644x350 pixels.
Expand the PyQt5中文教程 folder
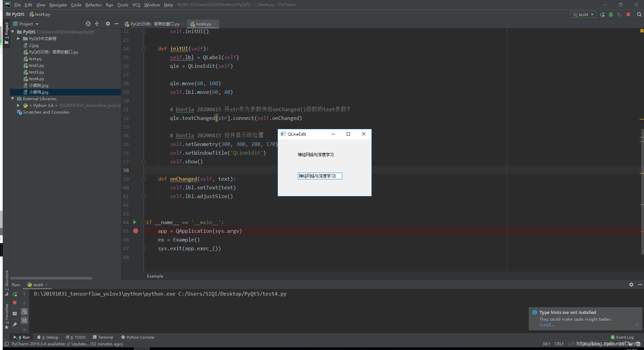pyautogui.click(x=19, y=38)
